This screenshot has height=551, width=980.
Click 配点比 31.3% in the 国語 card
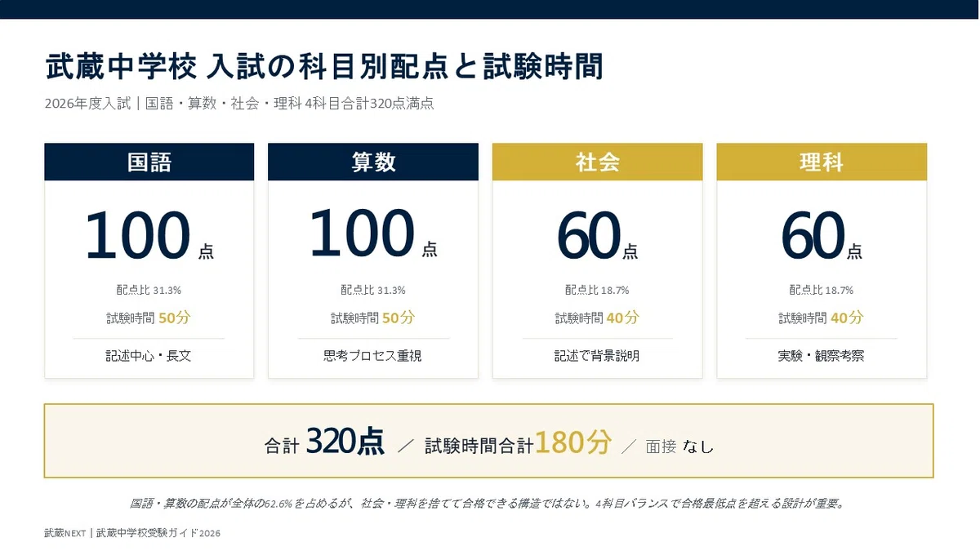pyautogui.click(x=149, y=290)
